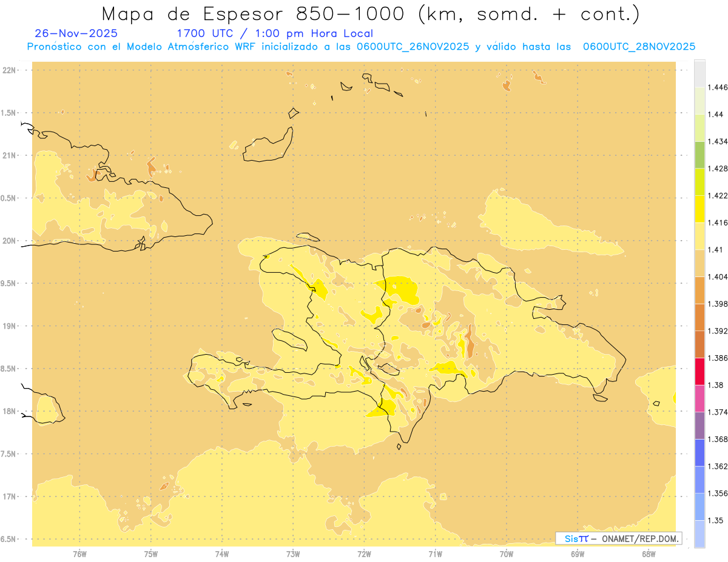The width and height of the screenshot is (728, 562).
Task: Click latitude axis label '22N'
Action: point(10,70)
